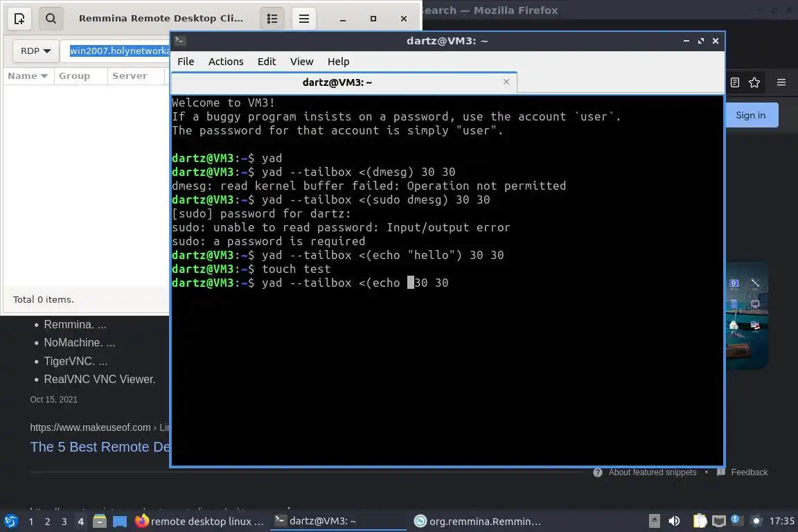Open the RDP protocol dropdown

pos(35,51)
